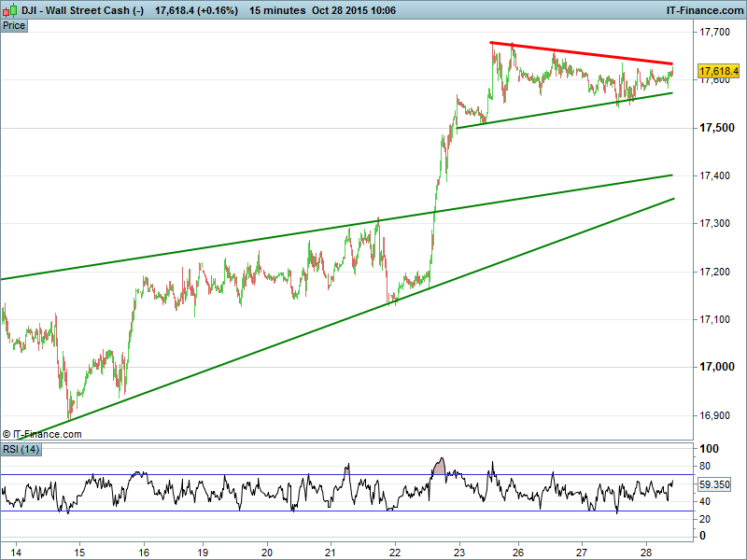
Task: Click the shaded RSI overbought peak near 23
Action: 442,465
